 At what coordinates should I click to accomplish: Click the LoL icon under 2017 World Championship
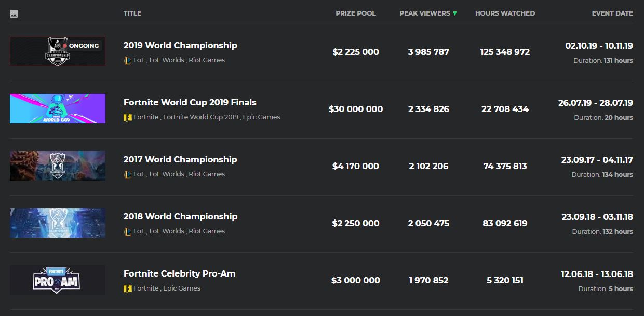(x=128, y=174)
